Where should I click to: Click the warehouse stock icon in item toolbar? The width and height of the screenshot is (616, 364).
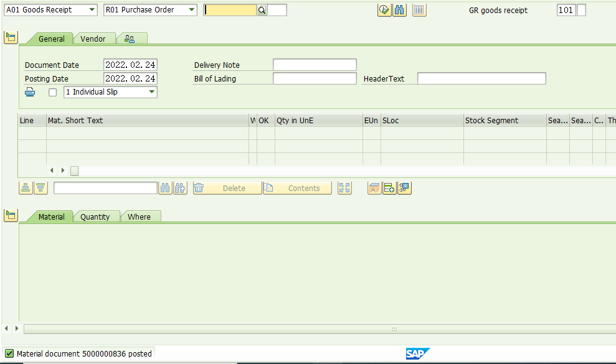click(374, 188)
